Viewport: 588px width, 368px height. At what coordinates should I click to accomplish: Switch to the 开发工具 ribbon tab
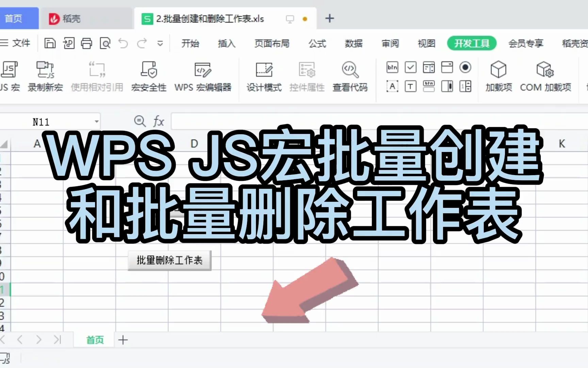pyautogui.click(x=472, y=43)
